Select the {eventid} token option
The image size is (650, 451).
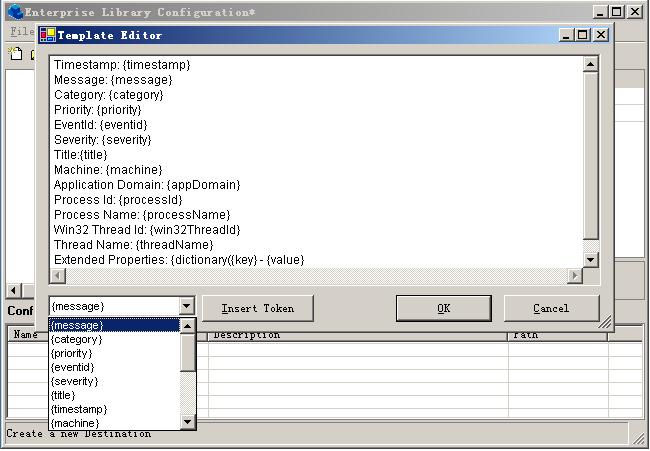pyautogui.click(x=74, y=367)
